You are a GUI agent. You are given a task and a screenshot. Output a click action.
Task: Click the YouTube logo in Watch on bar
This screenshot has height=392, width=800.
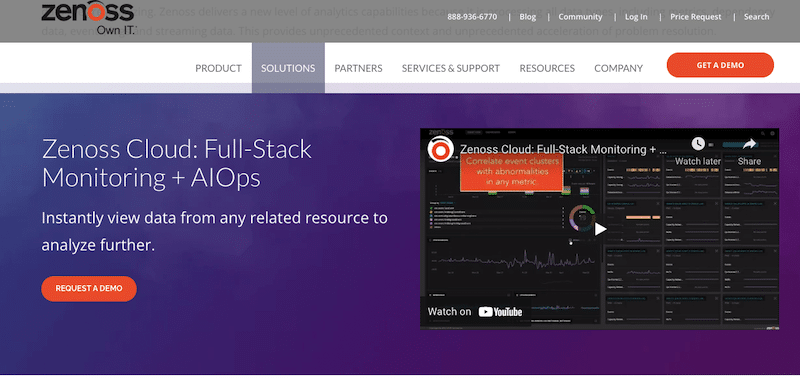coord(500,312)
